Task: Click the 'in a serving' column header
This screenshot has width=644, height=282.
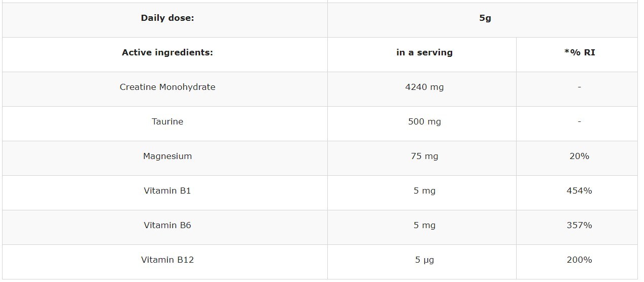Action: pyautogui.click(x=424, y=52)
